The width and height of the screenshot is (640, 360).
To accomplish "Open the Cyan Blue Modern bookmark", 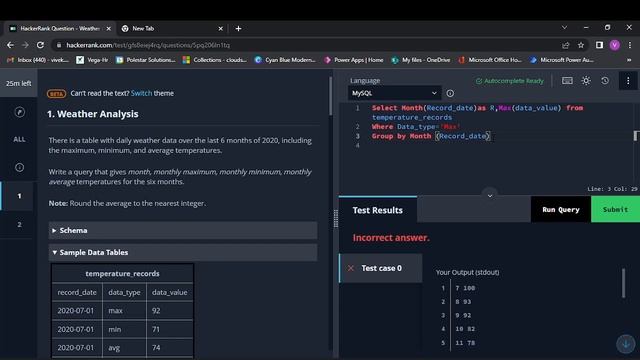I will (x=285, y=60).
